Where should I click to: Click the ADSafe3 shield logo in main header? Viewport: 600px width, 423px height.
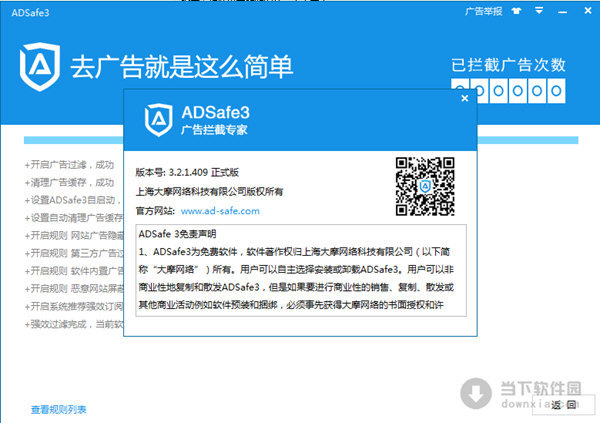(40, 67)
